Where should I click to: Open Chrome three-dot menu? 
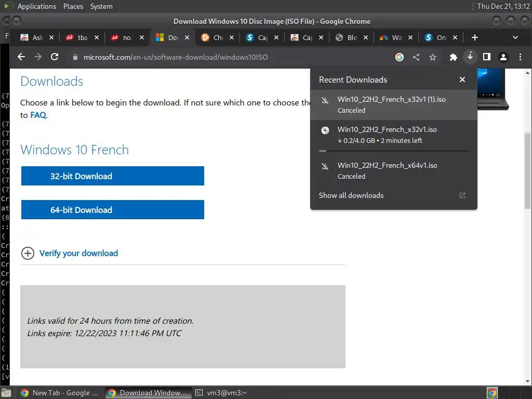(x=520, y=57)
